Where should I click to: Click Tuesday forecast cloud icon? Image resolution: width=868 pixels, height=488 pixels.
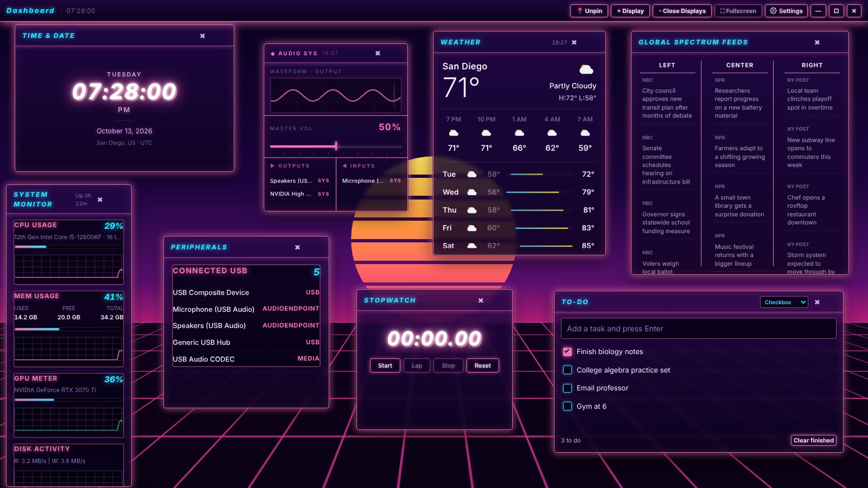[472, 174]
